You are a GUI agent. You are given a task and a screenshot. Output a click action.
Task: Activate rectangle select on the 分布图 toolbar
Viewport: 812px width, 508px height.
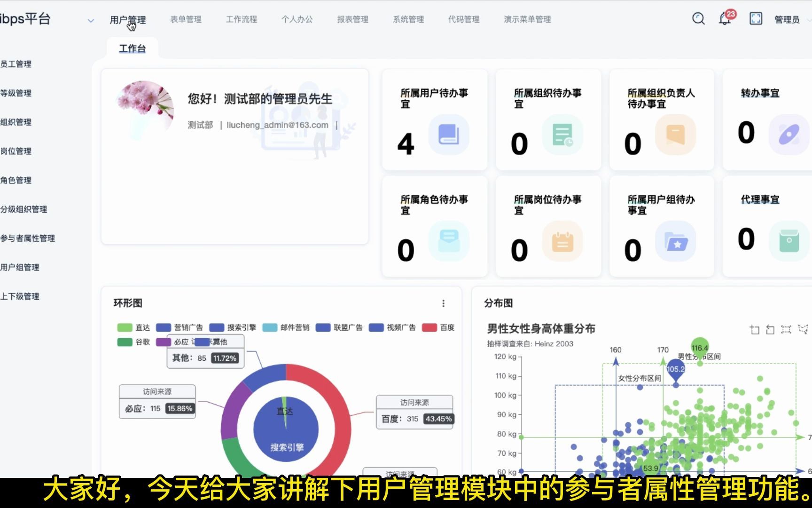(786, 329)
